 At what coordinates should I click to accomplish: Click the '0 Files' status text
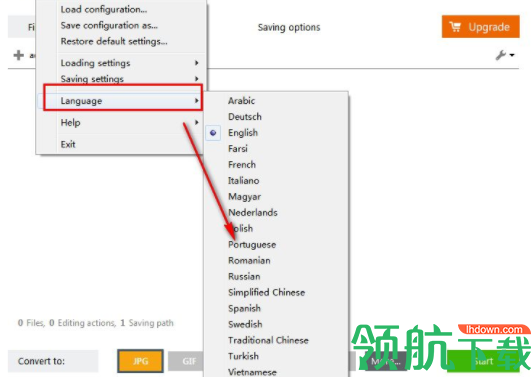[31, 323]
